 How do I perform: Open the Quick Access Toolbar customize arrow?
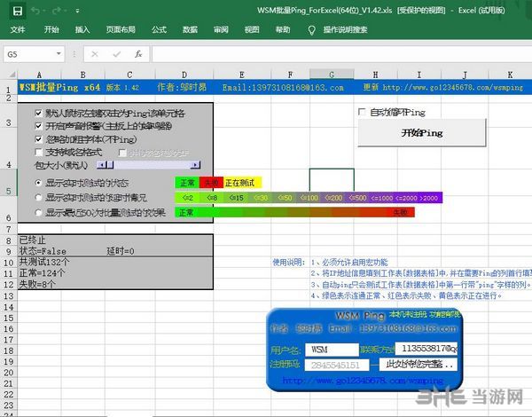click(x=77, y=12)
